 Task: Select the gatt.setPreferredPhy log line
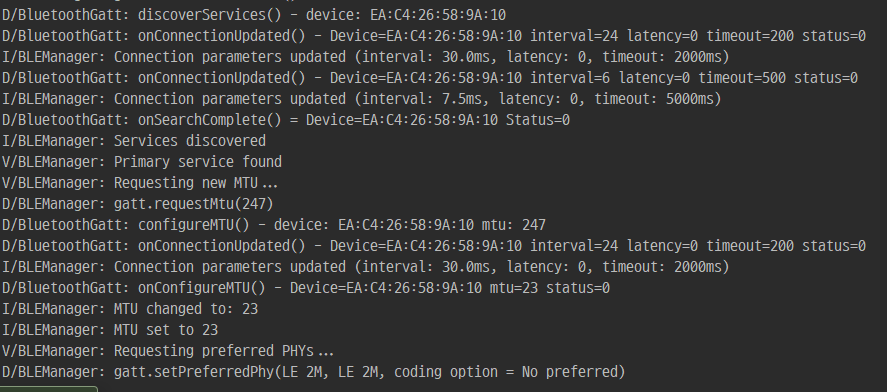[313, 372]
